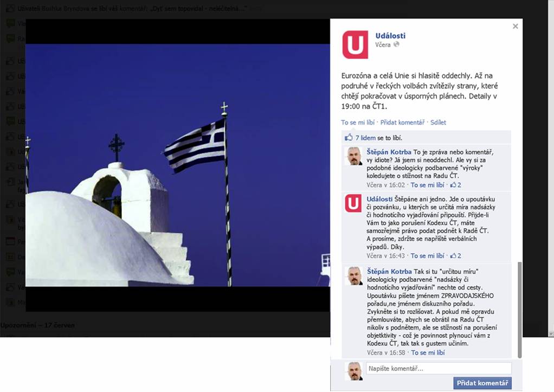Screen dimensions: 554x392
Task: Click the Události page logo in post header
Action: pyautogui.click(x=355, y=45)
